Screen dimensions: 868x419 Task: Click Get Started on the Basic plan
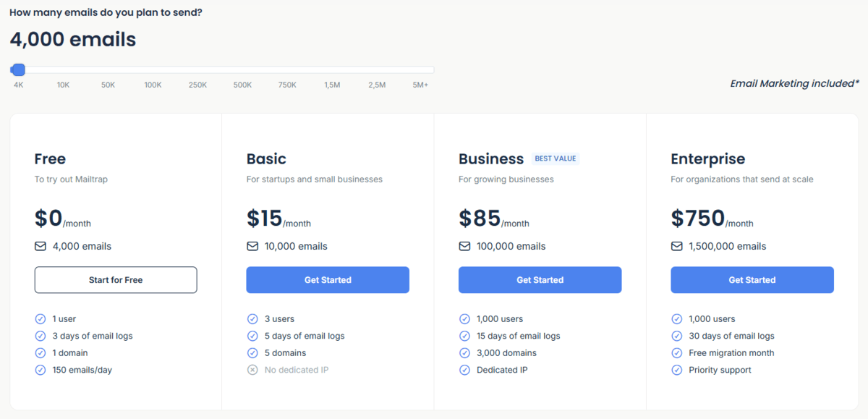(x=328, y=280)
